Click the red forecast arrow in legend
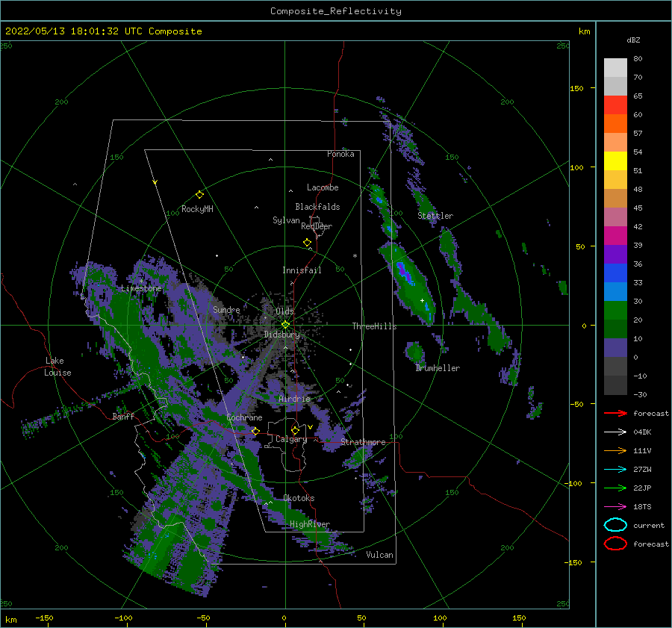Image resolution: width=672 pixels, height=628 pixels. pos(615,413)
